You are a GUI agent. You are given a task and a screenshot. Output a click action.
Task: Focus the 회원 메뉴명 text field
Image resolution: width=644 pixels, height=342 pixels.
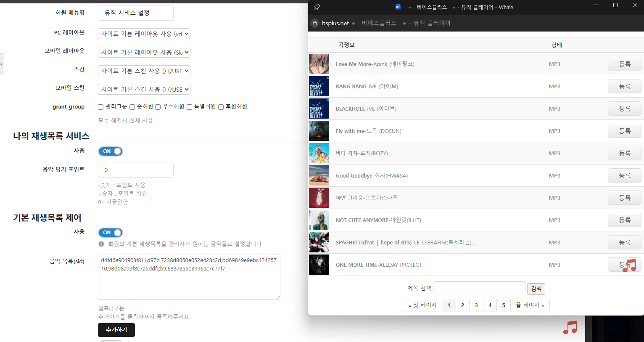point(136,13)
